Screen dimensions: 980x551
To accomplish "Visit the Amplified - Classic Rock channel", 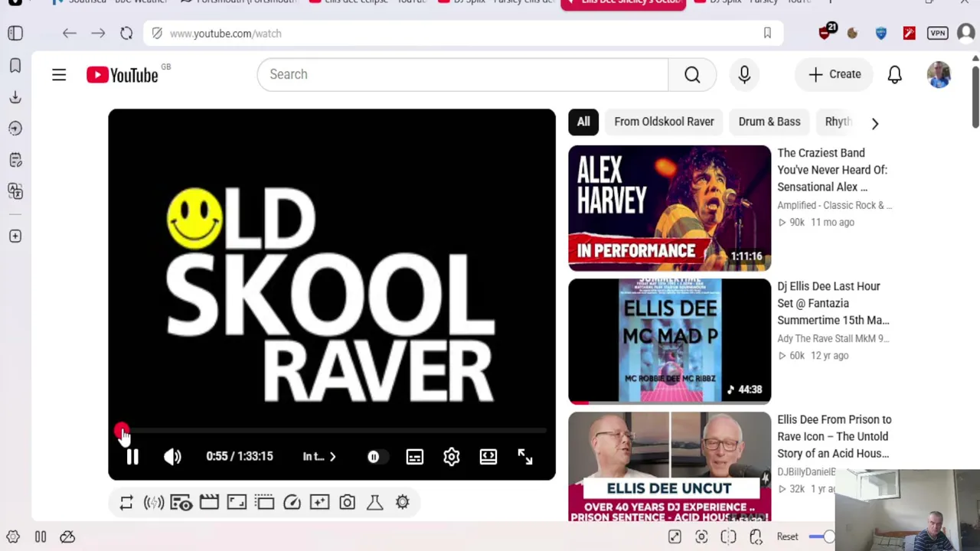I will pyautogui.click(x=835, y=205).
